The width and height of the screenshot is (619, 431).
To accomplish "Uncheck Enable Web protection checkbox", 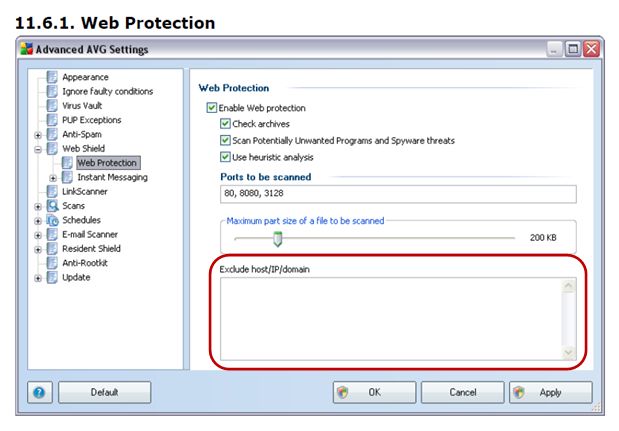I will [x=212, y=108].
